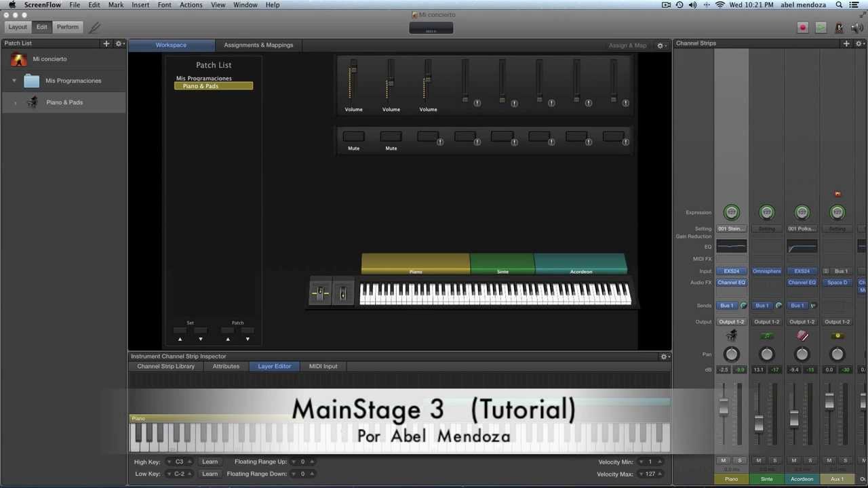Click the Mis Programaciones folder icon
This screenshot has height=488, width=868.
tap(31, 81)
